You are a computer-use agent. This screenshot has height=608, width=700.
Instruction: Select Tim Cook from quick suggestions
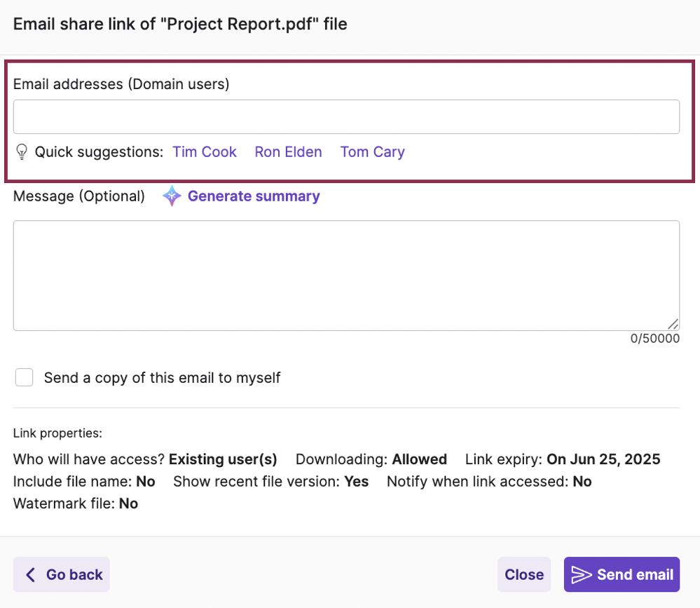pos(204,151)
